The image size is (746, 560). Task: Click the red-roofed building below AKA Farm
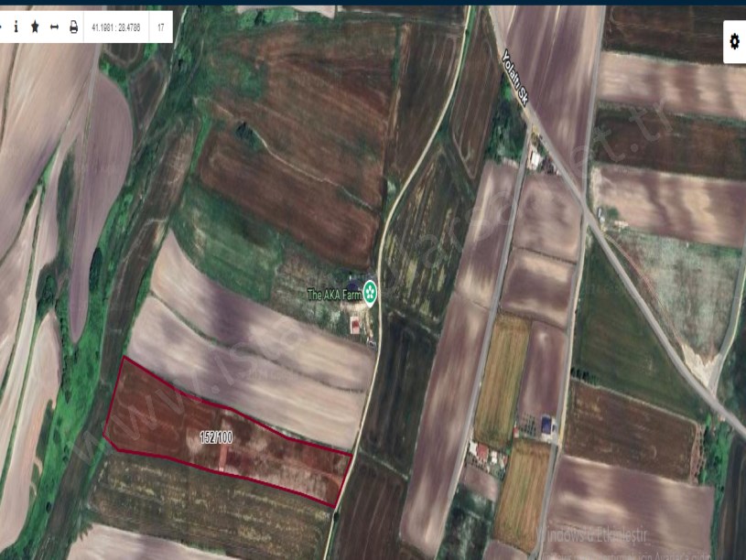click(x=355, y=324)
